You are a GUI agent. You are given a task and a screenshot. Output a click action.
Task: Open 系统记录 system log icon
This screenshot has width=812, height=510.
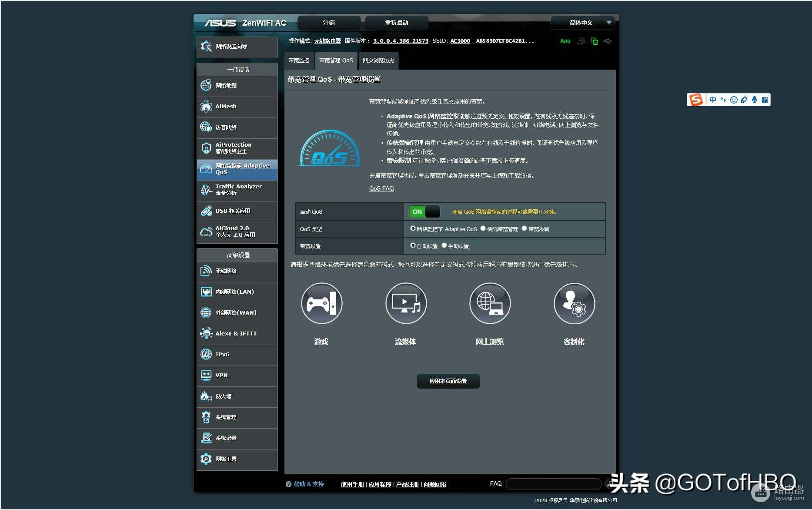[206, 438]
